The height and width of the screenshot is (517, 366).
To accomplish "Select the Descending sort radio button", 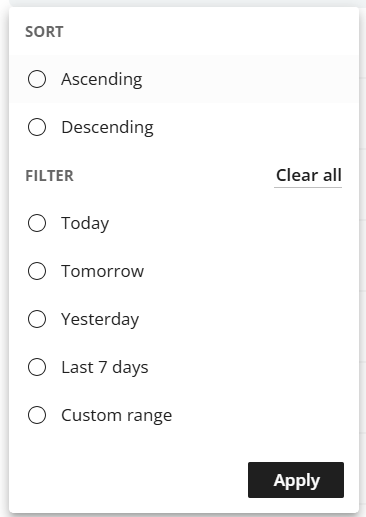I will click(x=37, y=127).
